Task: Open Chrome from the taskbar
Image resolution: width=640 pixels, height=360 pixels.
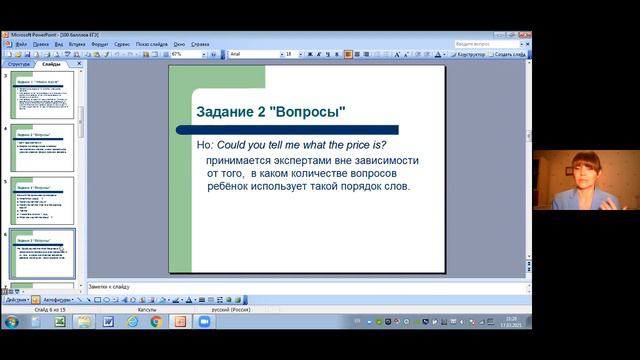Action: click(x=156, y=322)
